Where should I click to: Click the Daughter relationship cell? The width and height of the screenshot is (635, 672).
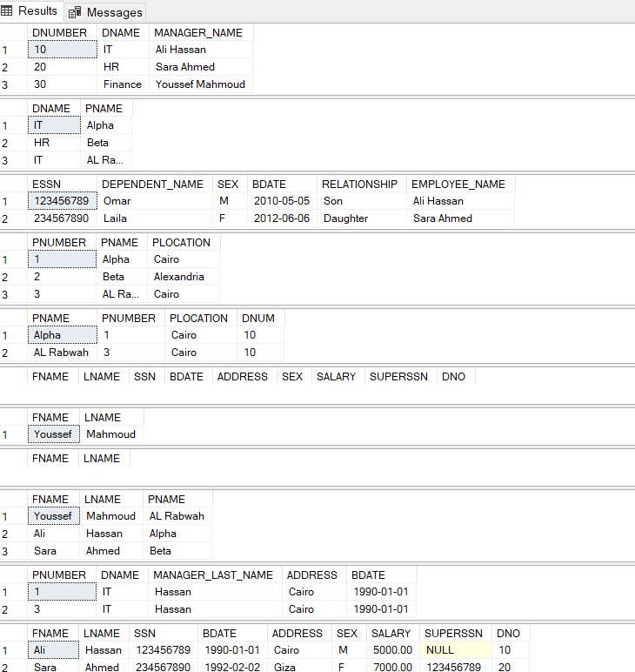pyautogui.click(x=345, y=218)
